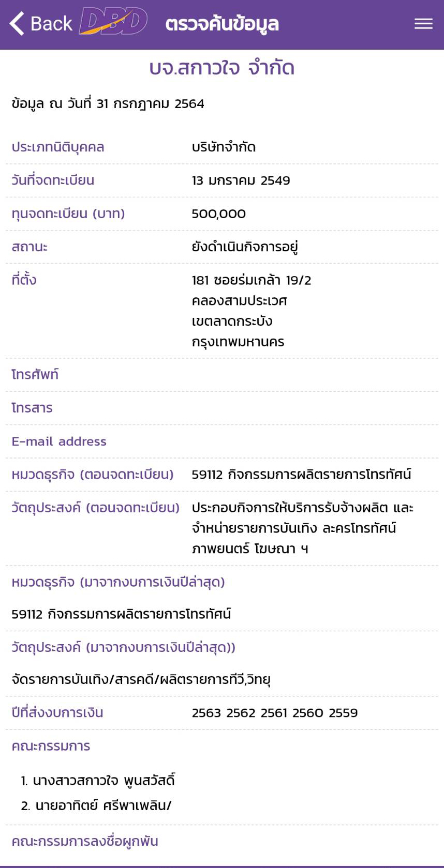
Task: Expand คณะกรรมการลงชื่อผูกพัน section
Action: (x=85, y=841)
